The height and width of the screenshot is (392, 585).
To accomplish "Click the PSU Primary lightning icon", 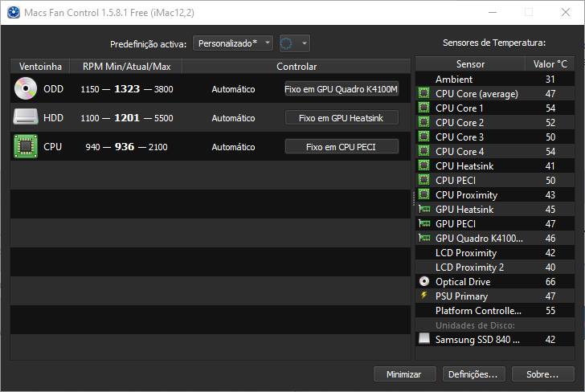I will click(x=423, y=296).
